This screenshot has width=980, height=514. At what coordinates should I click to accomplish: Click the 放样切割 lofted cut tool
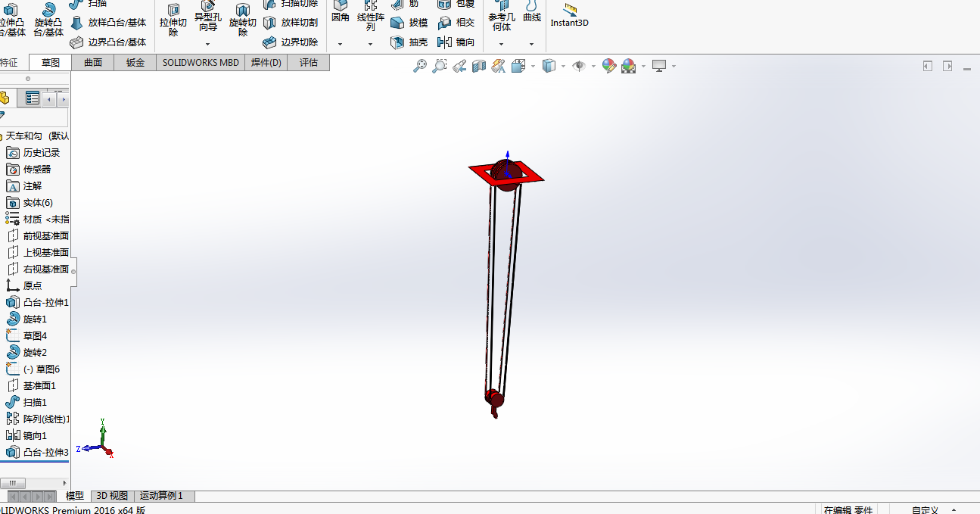[291, 23]
